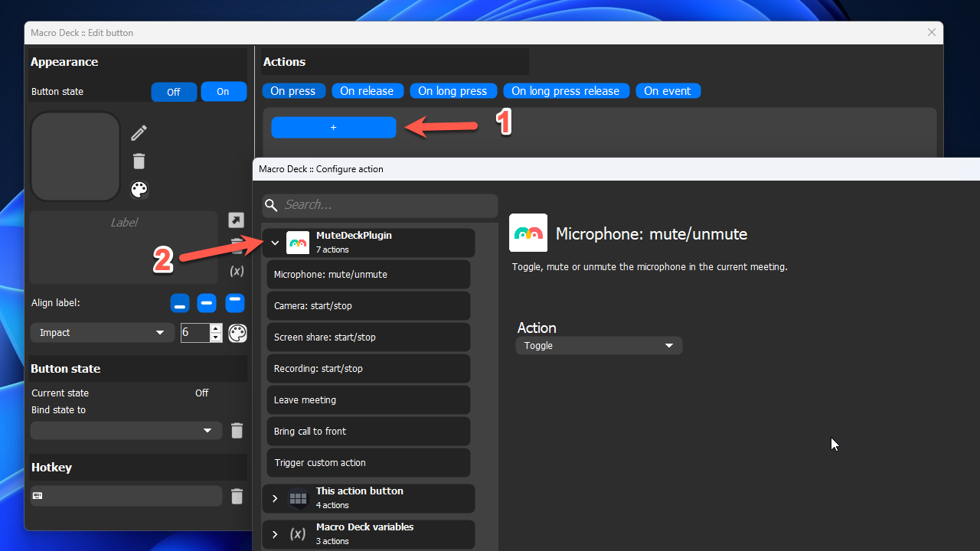Viewport: 980px width, 551px height.
Task: Collapse the MuteDeckPlugin group chevron
Action: 275,243
